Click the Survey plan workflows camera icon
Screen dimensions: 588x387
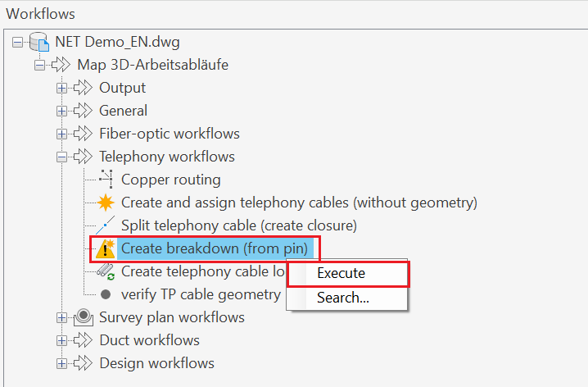point(83,317)
